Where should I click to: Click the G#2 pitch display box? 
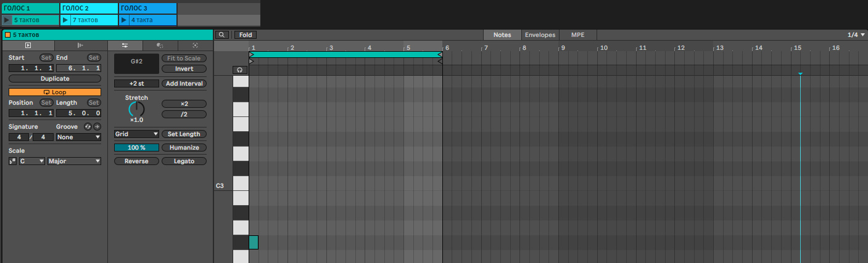(x=136, y=64)
